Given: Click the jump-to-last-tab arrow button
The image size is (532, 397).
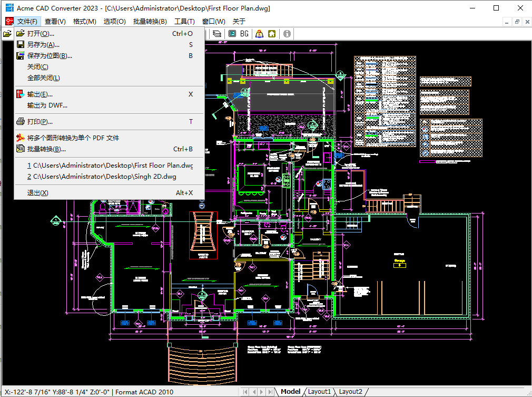Looking at the screenshot, I should pos(269,392).
